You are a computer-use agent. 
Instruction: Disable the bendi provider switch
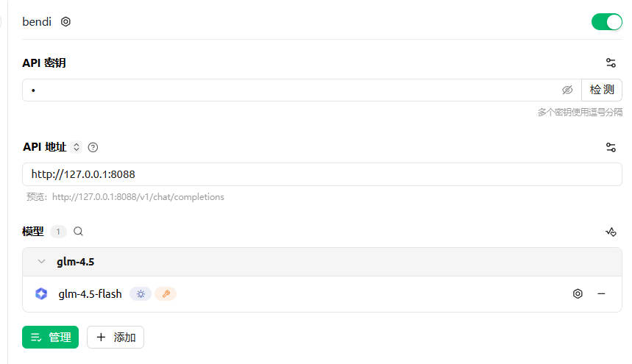[606, 22]
